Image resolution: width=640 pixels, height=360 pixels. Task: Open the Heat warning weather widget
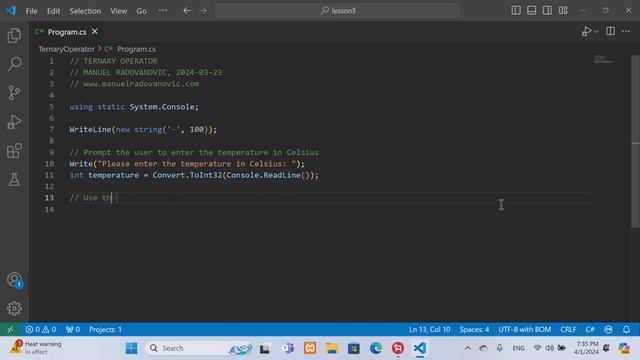coord(36,348)
